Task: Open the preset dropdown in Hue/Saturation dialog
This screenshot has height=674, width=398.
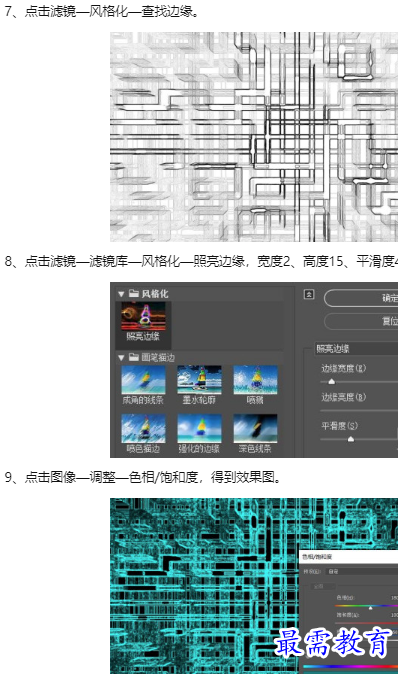Action: tap(362, 572)
